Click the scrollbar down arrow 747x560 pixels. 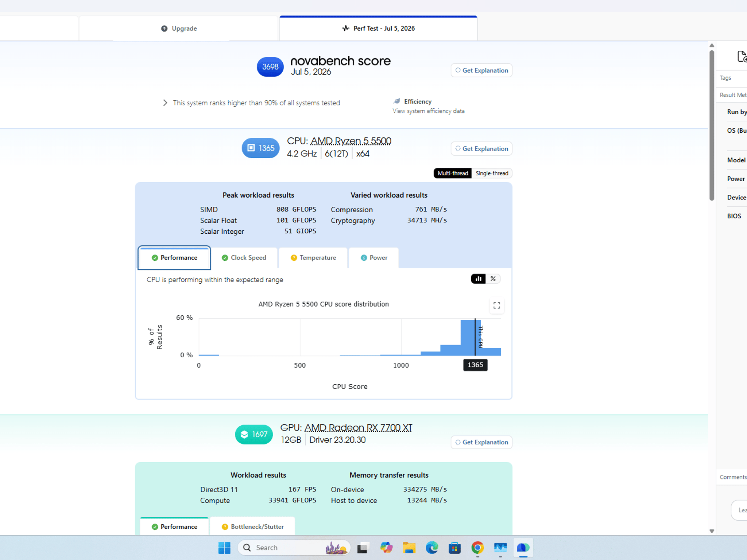tap(712, 531)
